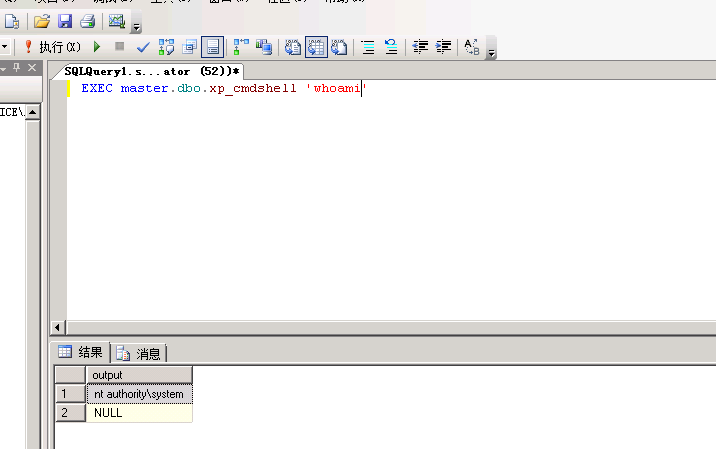
Task: Open a file with the folder icon
Action: (42, 21)
